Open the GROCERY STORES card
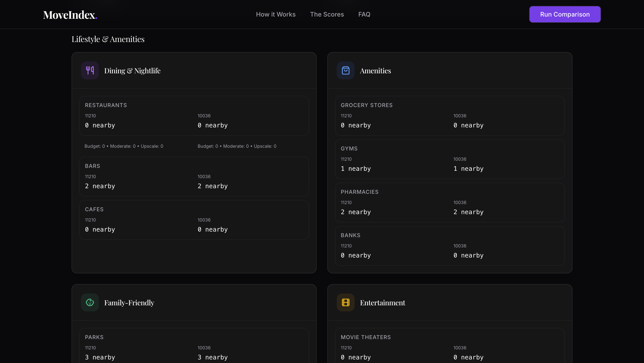 [450, 116]
